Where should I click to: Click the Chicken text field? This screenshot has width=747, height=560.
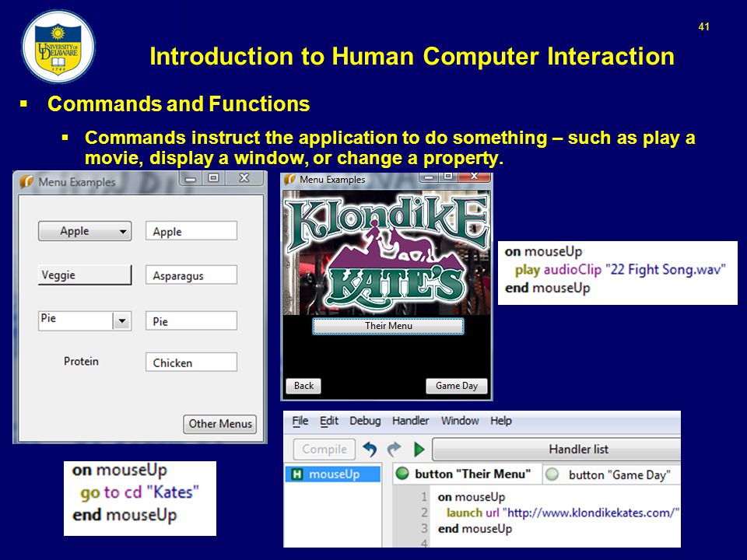click(191, 362)
